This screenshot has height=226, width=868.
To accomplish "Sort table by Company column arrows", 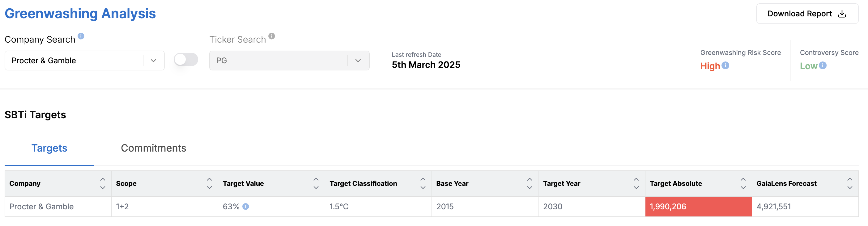I will [103, 184].
